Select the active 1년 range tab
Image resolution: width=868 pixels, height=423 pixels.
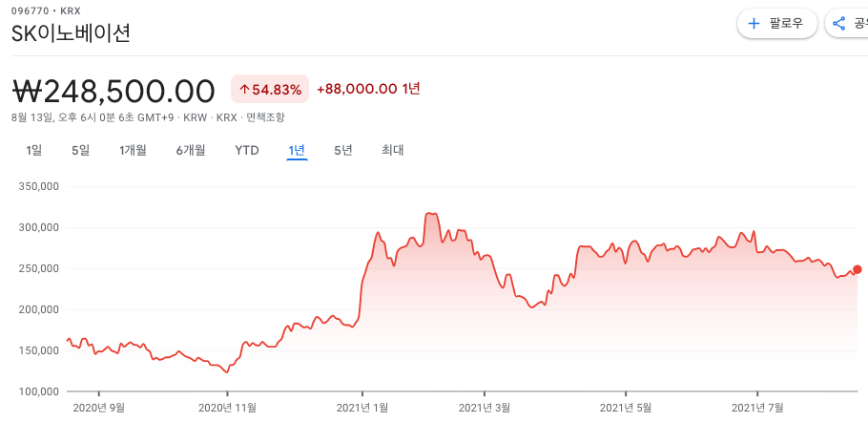(297, 150)
